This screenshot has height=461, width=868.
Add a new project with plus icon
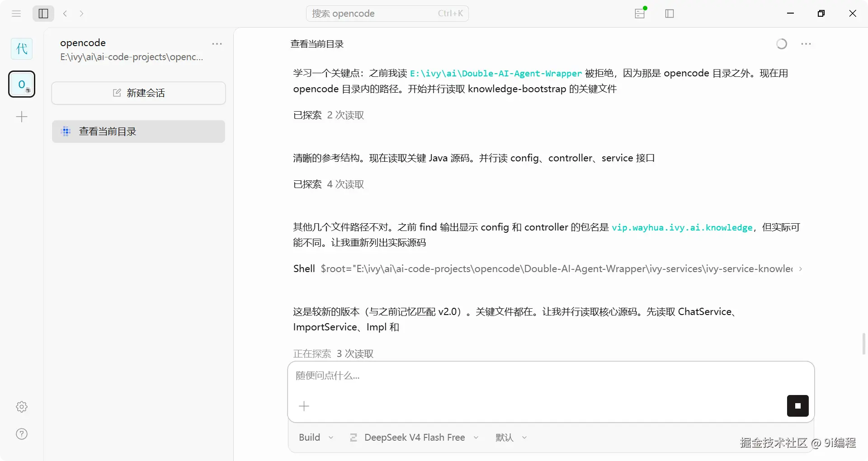click(x=22, y=117)
